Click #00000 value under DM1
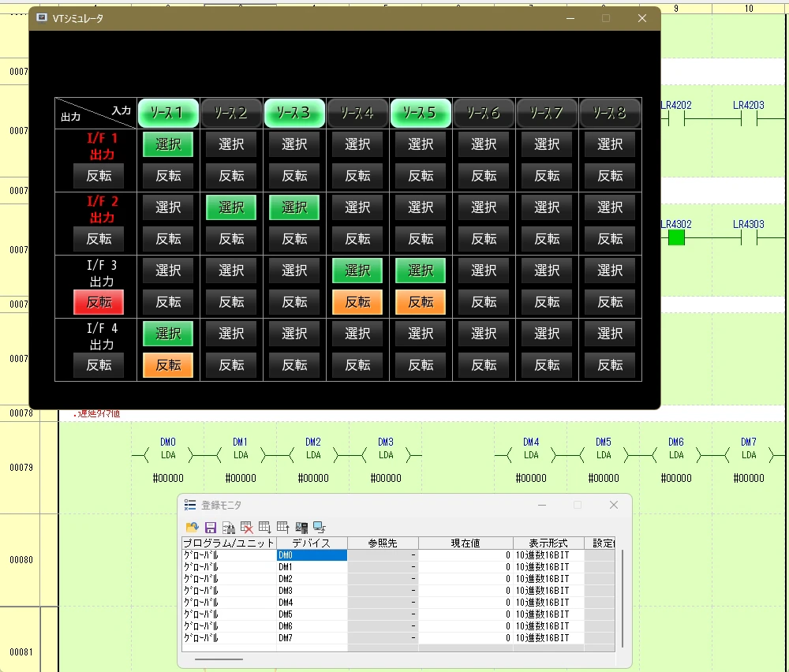 click(241, 478)
